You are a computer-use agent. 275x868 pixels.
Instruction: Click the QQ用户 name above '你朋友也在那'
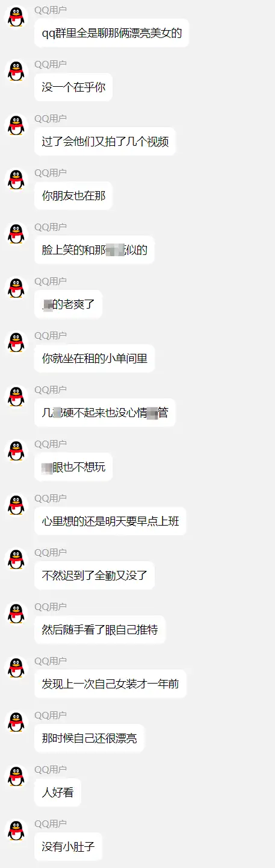[x=51, y=173]
